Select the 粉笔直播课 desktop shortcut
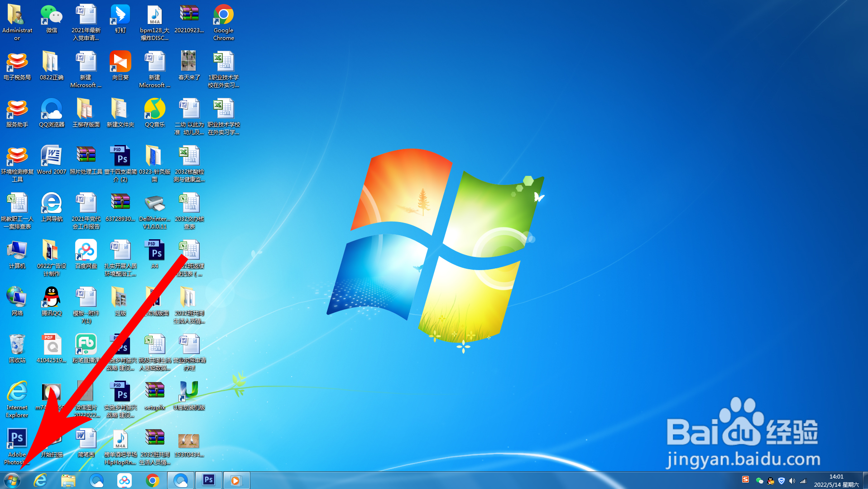Screen dimensions: 868x489 (x=86, y=349)
